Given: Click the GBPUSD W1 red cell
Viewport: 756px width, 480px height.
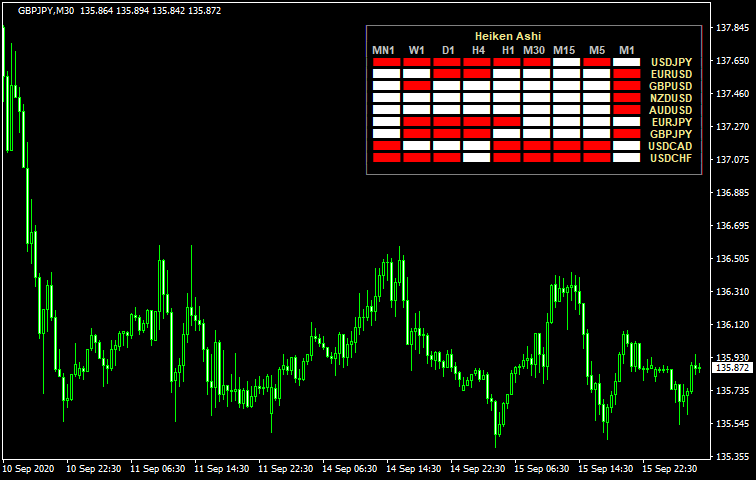Looking at the screenshot, I should tap(416, 86).
